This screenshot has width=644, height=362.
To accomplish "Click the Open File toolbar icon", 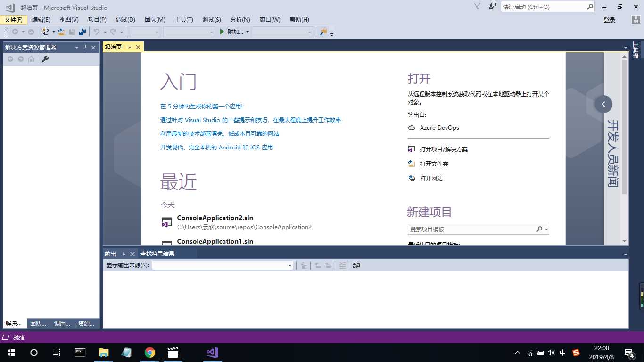I will tap(62, 32).
